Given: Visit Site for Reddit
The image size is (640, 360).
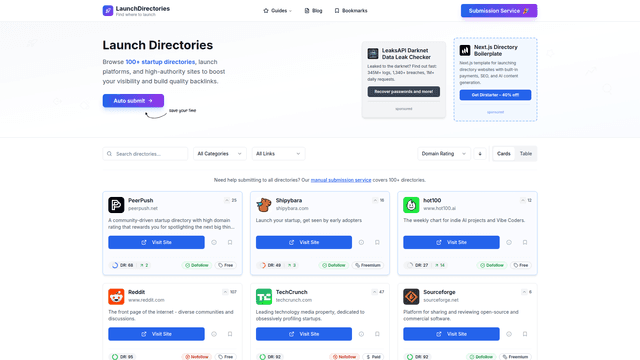Looking at the screenshot, I should click(x=156, y=334).
